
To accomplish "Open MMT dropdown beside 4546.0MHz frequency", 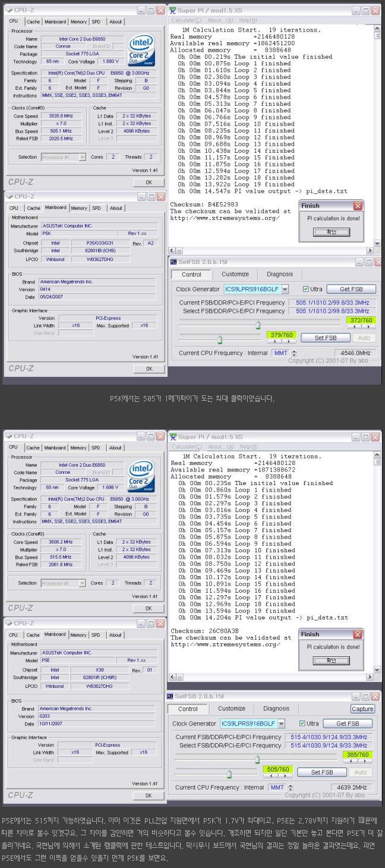I will 294,353.
